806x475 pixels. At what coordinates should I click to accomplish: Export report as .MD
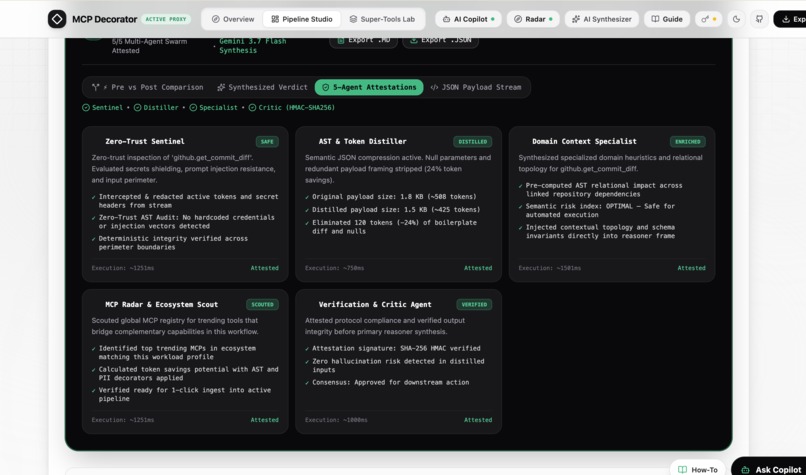click(363, 40)
